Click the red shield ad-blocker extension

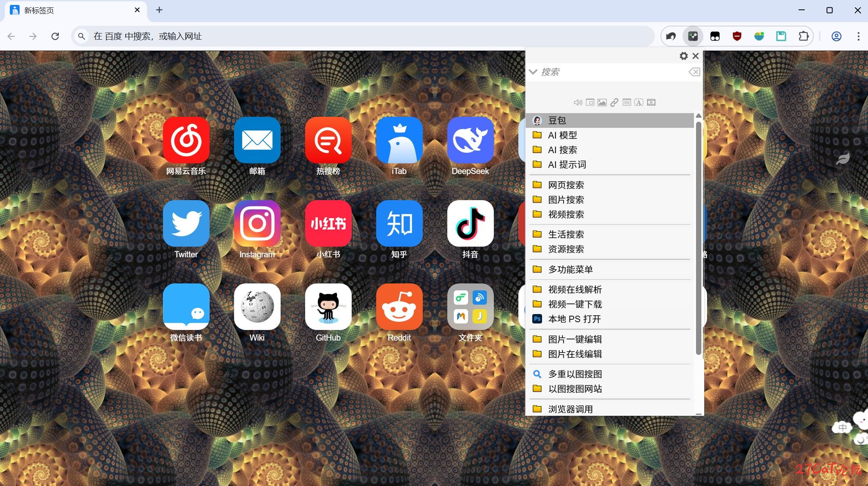pos(737,36)
